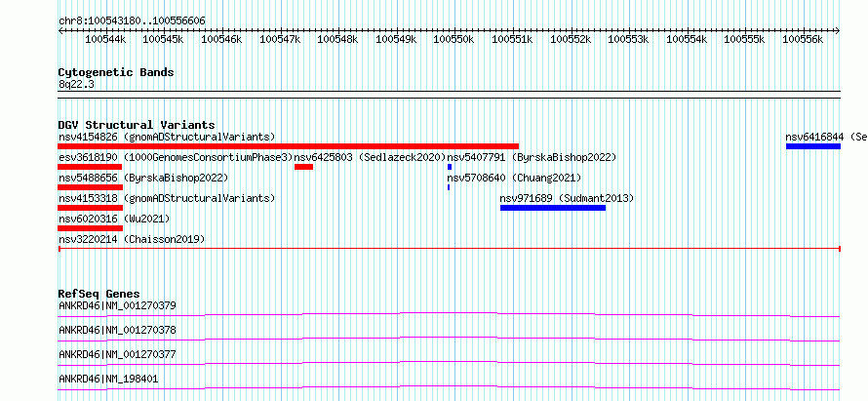Screen dimensions: 868x401
Task: Click the red bar under nsv6020316
Action: tap(91, 228)
